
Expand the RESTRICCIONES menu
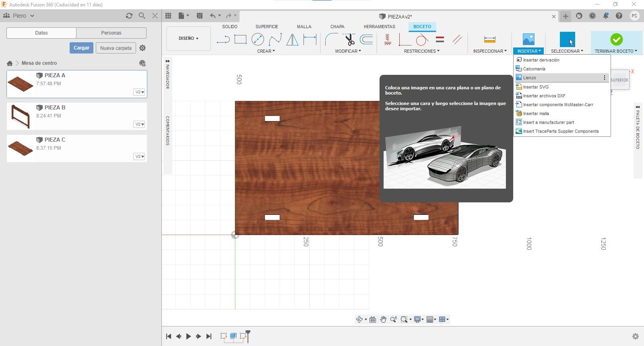(422, 51)
